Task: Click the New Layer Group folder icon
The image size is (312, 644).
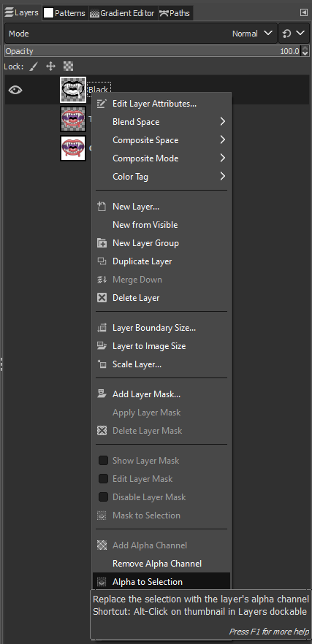Action: 102,242
